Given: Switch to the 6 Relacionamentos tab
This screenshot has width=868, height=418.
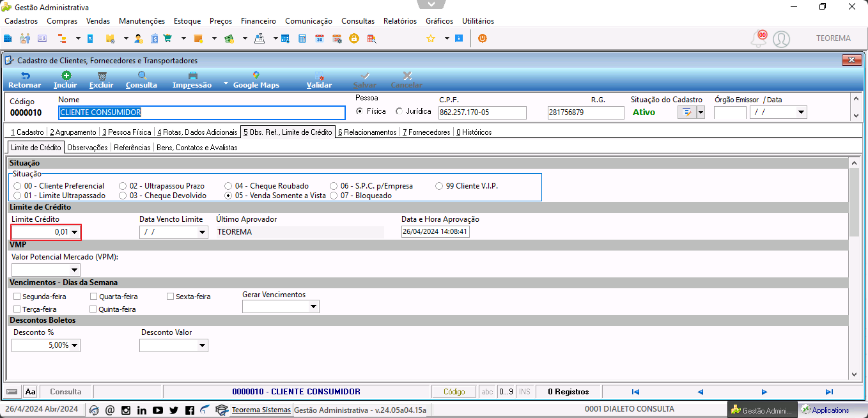Looking at the screenshot, I should click(368, 132).
